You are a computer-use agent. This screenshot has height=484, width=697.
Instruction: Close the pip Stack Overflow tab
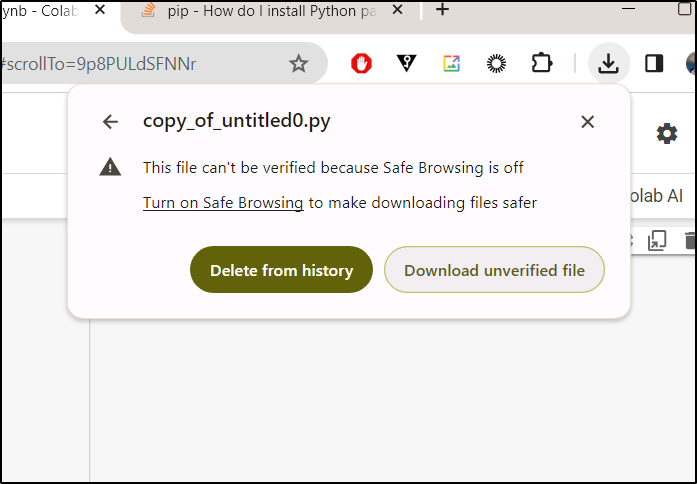tap(398, 9)
